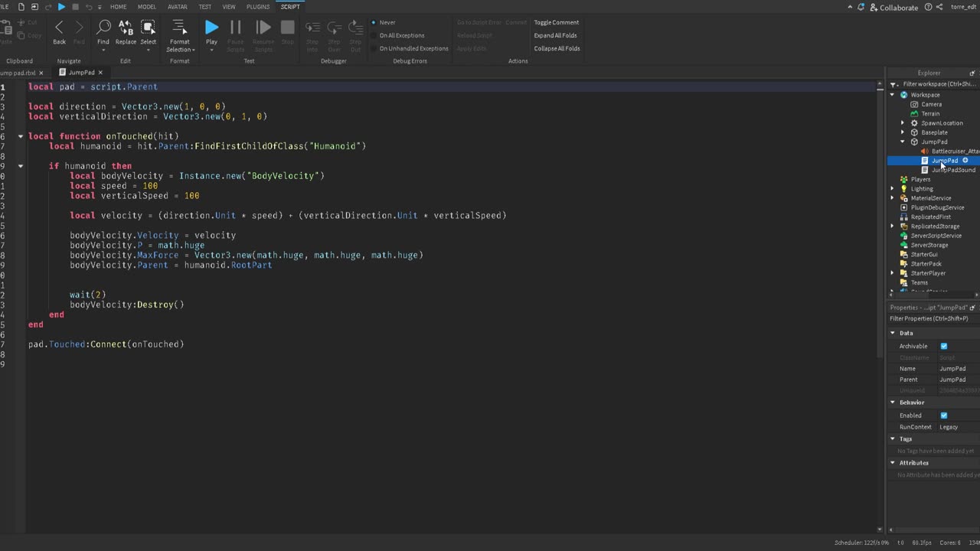Click the Find magnifier icon

pyautogui.click(x=103, y=28)
